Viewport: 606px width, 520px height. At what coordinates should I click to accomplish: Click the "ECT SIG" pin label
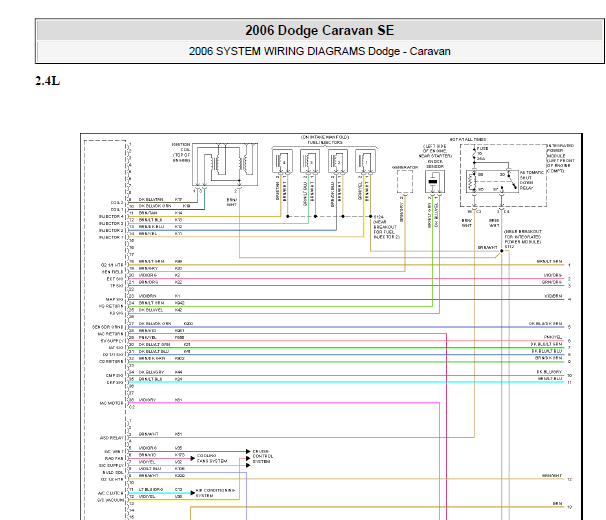point(115,279)
